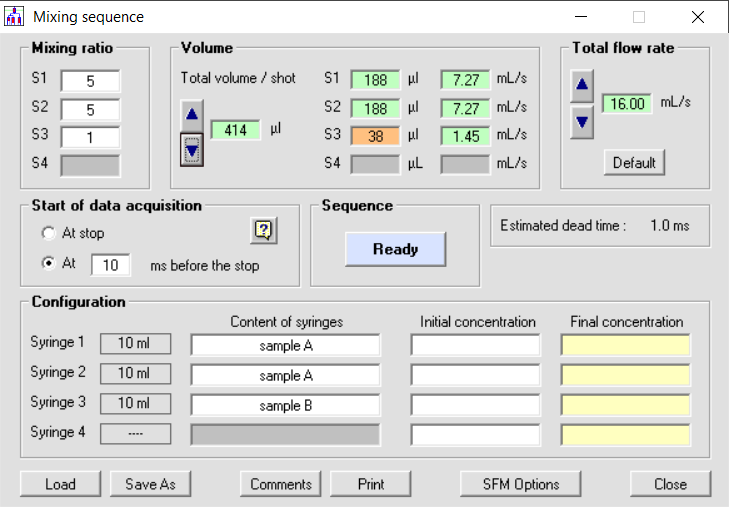Select the At stop radio option
Image resolution: width=729 pixels, height=507 pixels.
[48, 233]
